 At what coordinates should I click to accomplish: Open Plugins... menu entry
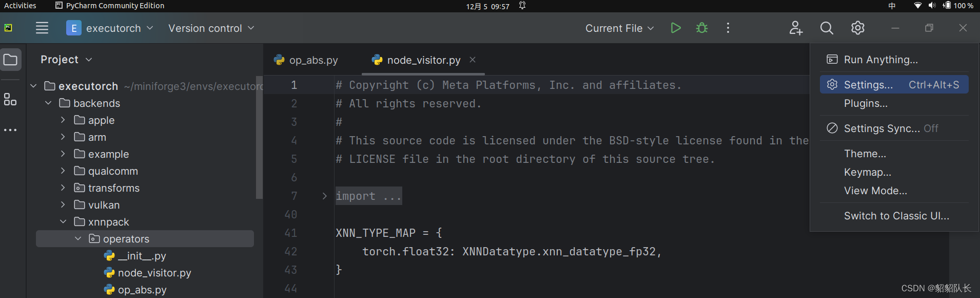[x=894, y=103]
